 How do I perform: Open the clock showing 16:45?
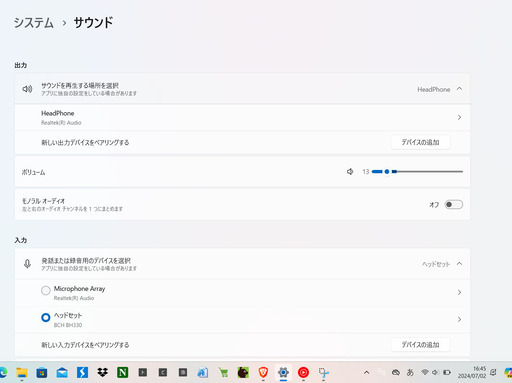[x=472, y=372]
